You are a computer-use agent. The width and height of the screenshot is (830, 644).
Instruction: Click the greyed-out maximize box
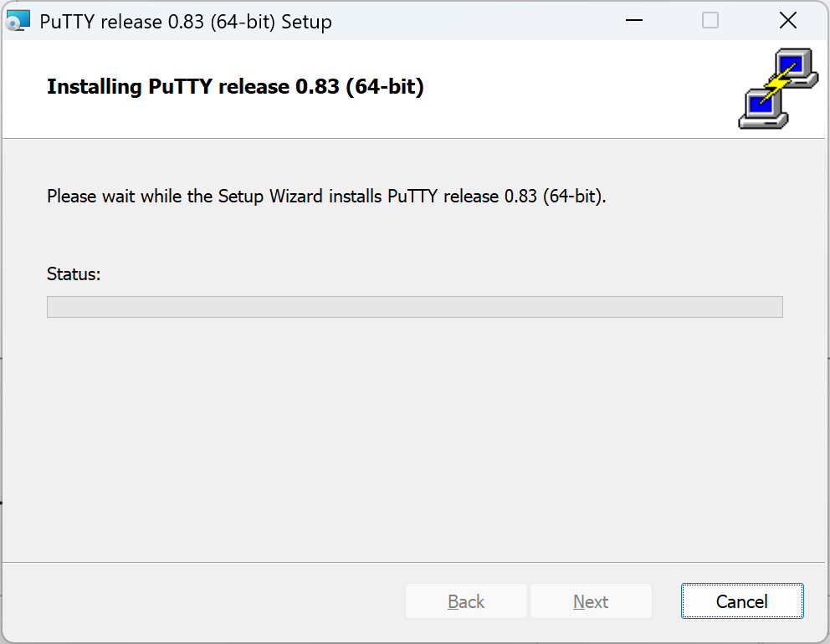point(710,21)
